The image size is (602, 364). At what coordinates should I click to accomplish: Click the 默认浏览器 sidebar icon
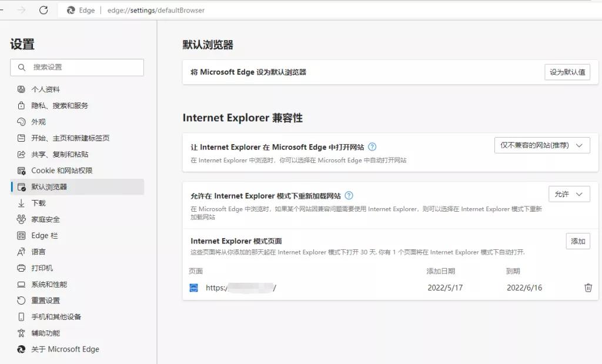click(21, 187)
